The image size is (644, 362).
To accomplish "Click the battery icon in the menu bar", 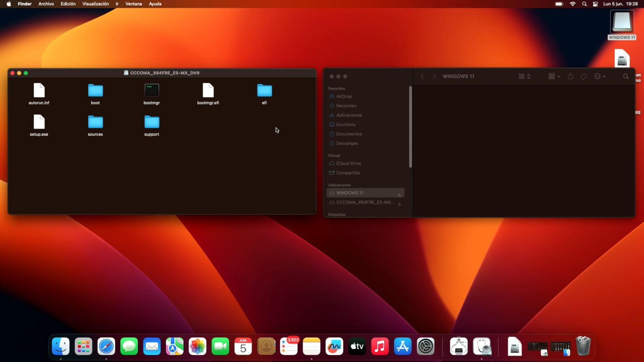I will click(x=559, y=4).
